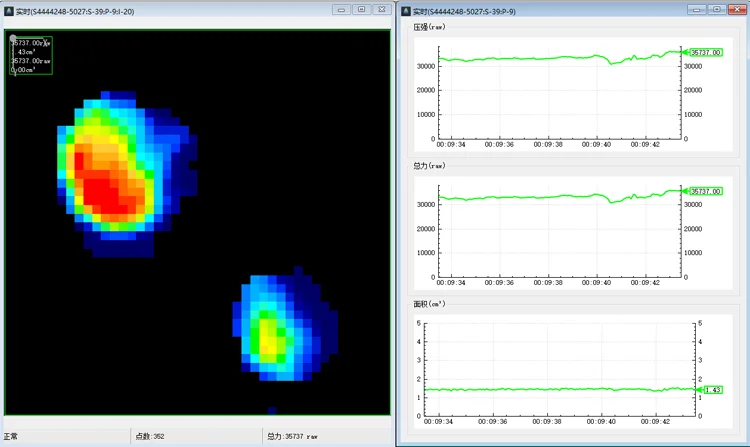Click the 1.43 value marker on 面积 chart
This screenshot has height=447, width=750.
tap(713, 390)
